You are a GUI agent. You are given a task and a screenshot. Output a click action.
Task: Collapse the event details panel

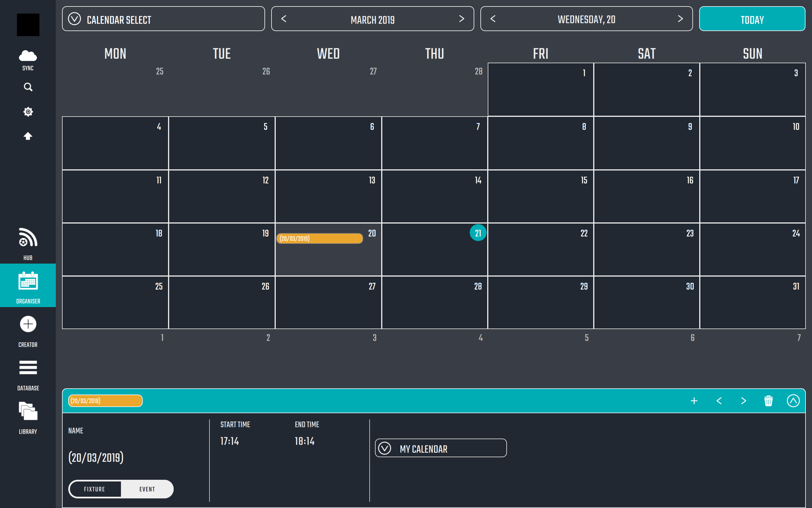click(793, 401)
